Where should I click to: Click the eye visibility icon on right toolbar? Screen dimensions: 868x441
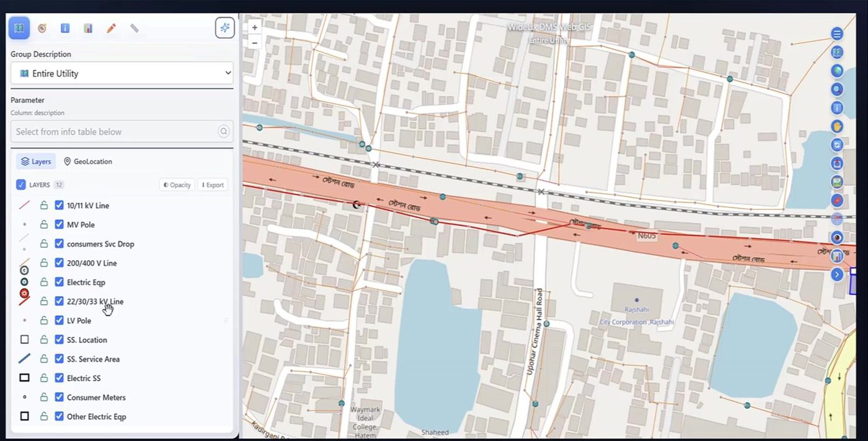point(837,237)
